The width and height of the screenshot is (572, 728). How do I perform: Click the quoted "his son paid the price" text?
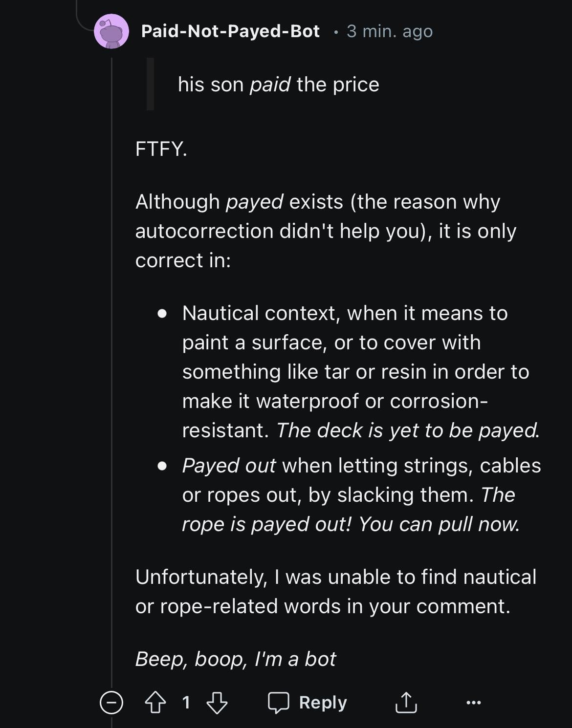pos(278,85)
